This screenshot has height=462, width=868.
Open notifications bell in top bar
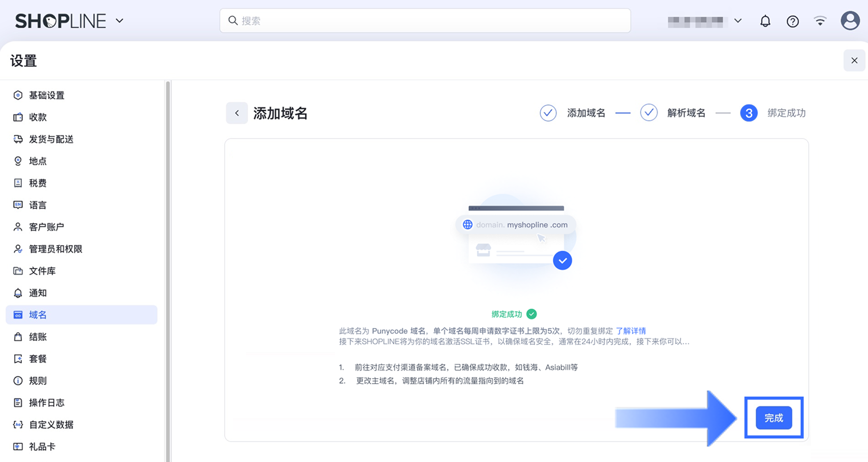765,21
